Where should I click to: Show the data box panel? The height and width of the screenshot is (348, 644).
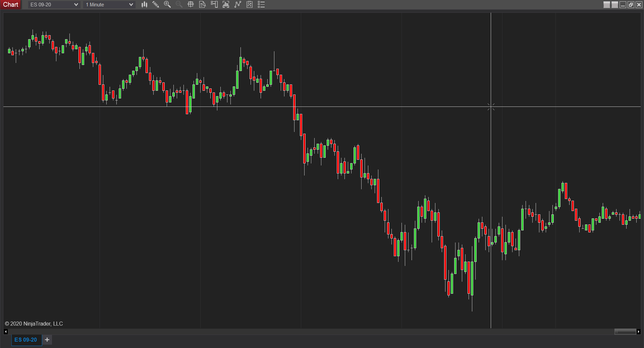(x=203, y=4)
